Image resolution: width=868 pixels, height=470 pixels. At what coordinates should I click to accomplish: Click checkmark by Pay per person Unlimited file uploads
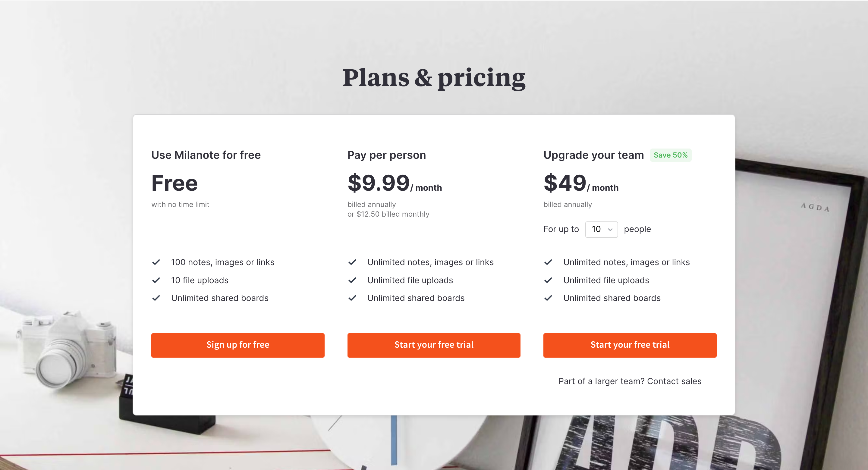[352, 280]
